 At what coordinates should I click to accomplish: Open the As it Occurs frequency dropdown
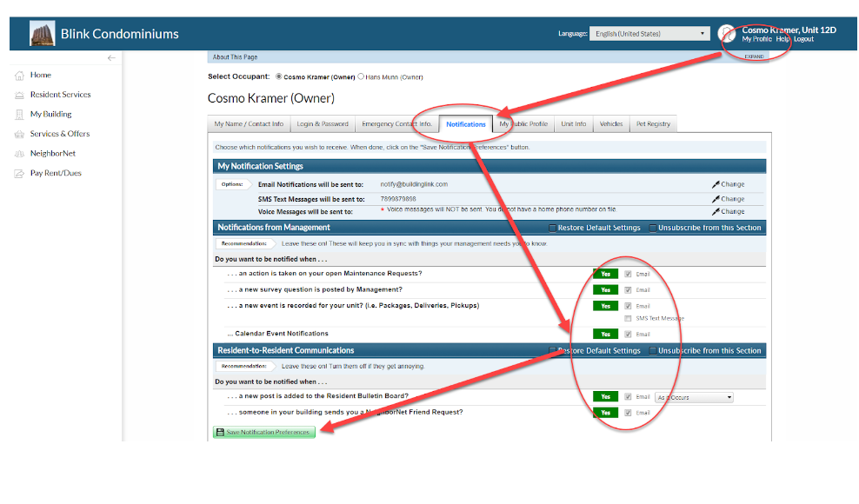point(694,397)
